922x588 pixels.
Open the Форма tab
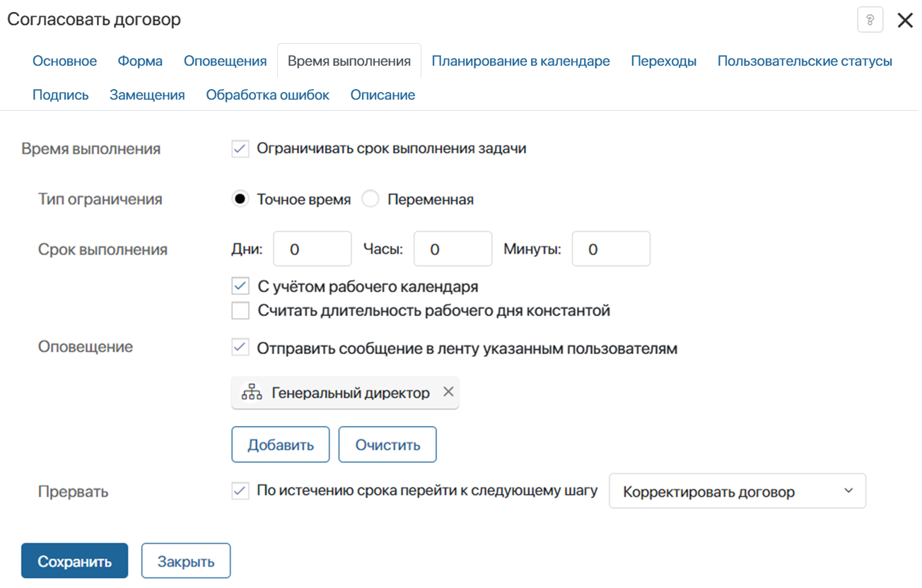(x=140, y=61)
